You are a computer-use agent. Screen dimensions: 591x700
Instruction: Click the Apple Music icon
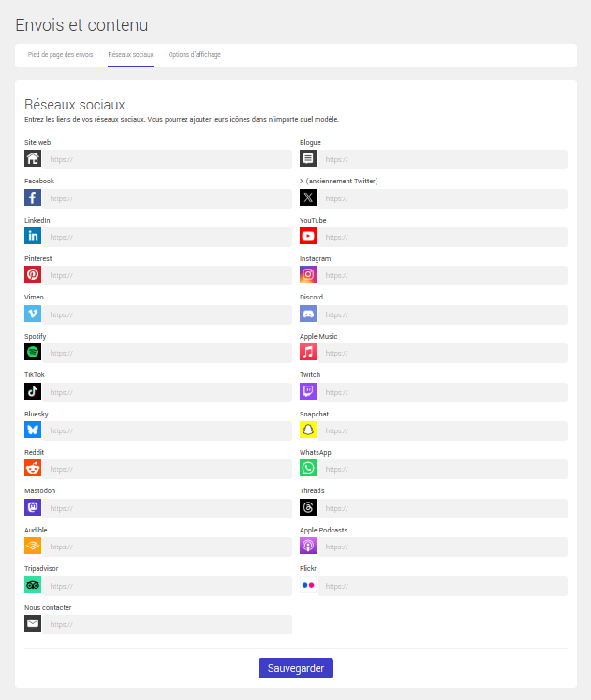tap(308, 352)
